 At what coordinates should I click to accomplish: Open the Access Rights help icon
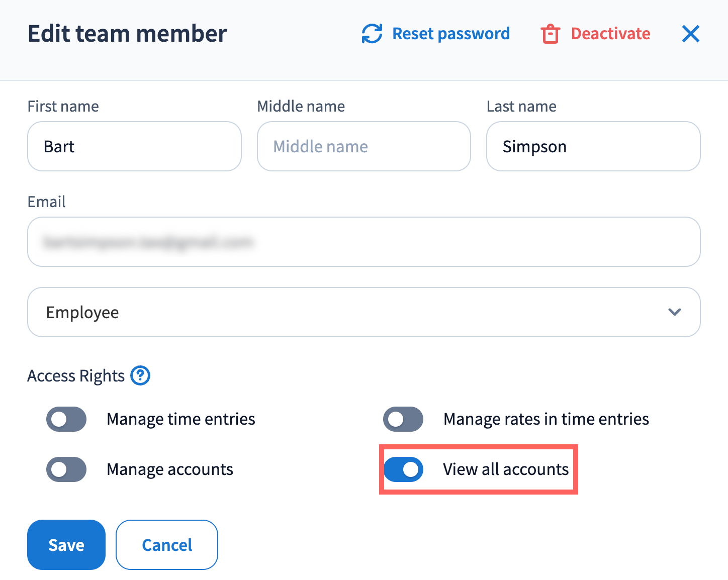coord(140,375)
